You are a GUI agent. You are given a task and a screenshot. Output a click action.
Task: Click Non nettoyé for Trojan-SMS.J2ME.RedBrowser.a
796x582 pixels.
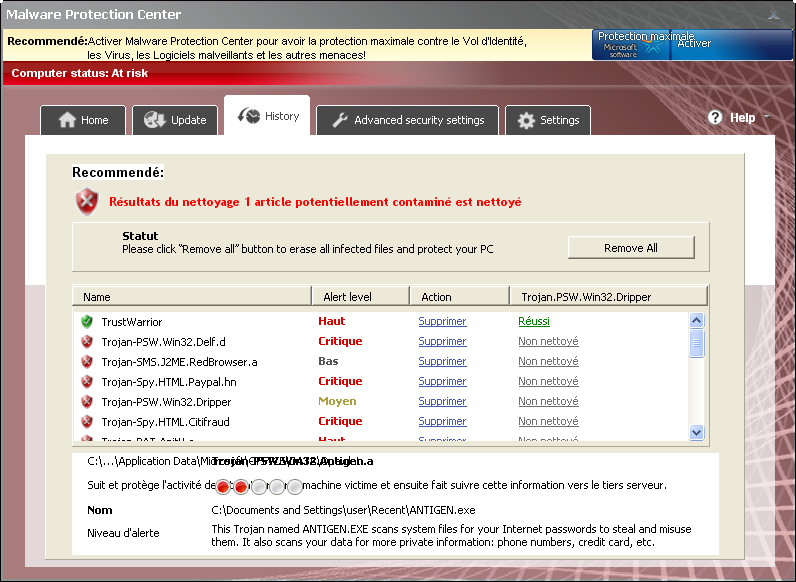tap(548, 361)
